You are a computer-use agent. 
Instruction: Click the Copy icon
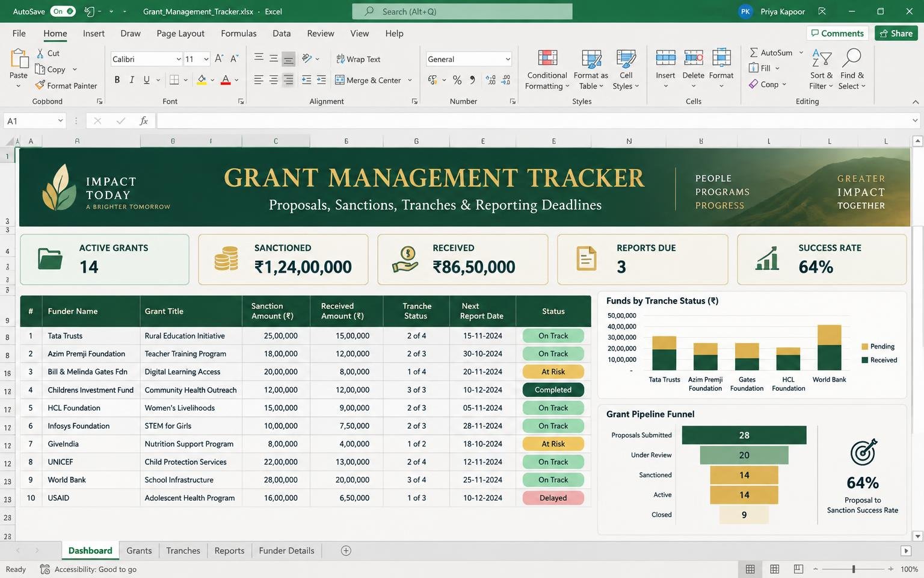tap(40, 69)
